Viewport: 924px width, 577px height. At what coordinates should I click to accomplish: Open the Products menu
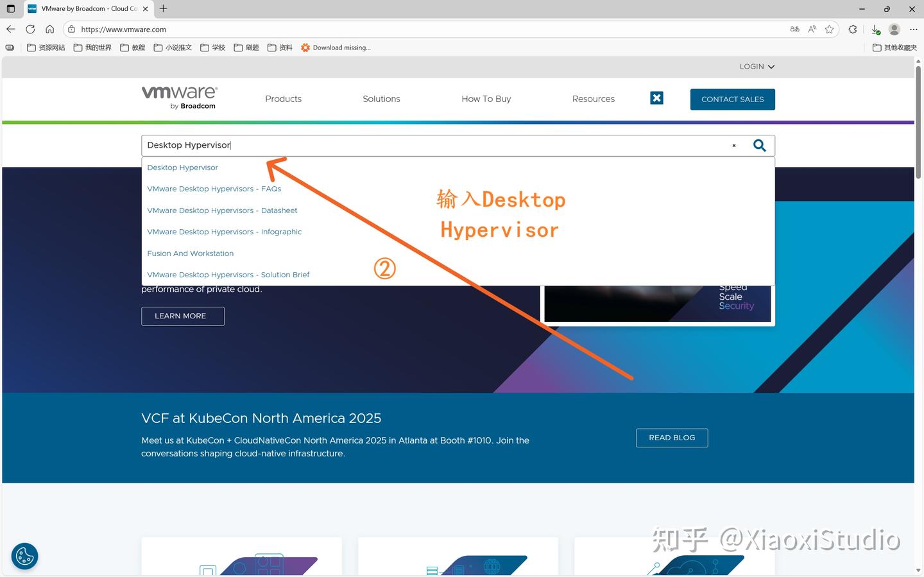pyautogui.click(x=283, y=99)
